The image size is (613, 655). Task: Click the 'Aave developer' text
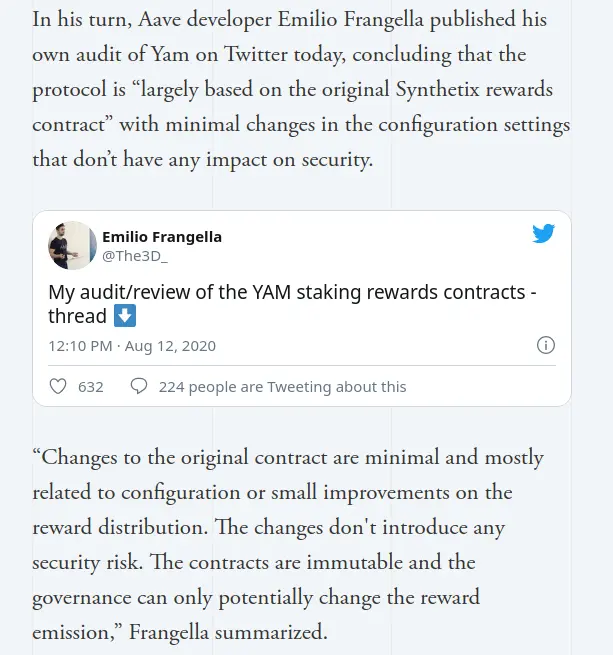tap(205, 20)
